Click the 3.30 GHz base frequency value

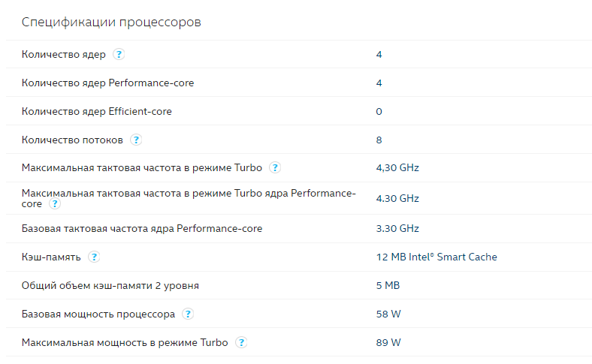pos(397,229)
